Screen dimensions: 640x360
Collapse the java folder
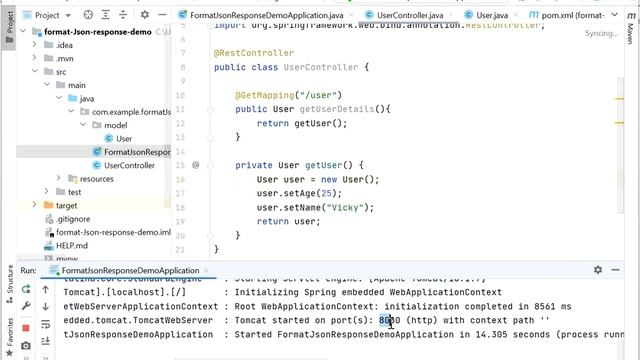pos(59,98)
